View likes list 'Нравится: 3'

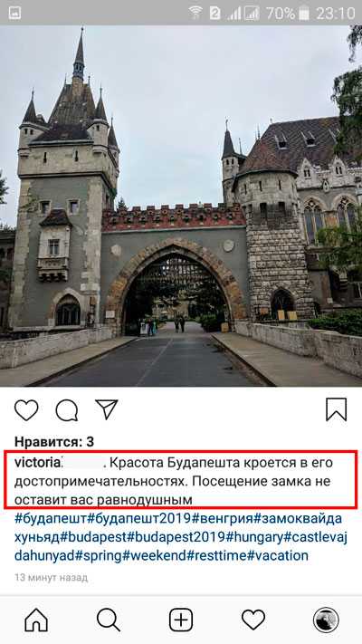coord(54,441)
